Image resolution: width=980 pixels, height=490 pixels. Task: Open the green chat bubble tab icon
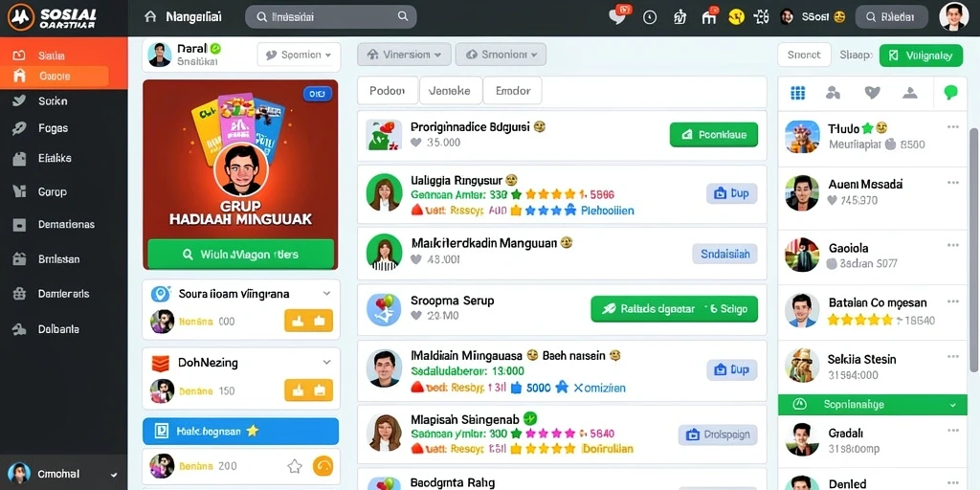(x=950, y=93)
